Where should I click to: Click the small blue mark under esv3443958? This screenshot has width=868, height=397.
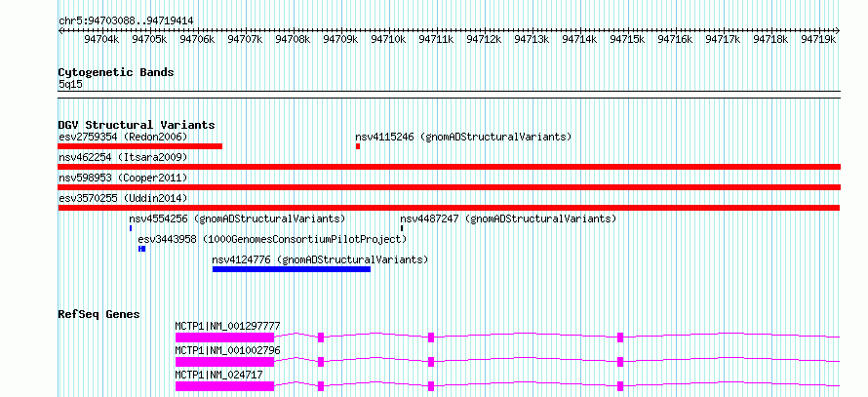pyautogui.click(x=142, y=249)
